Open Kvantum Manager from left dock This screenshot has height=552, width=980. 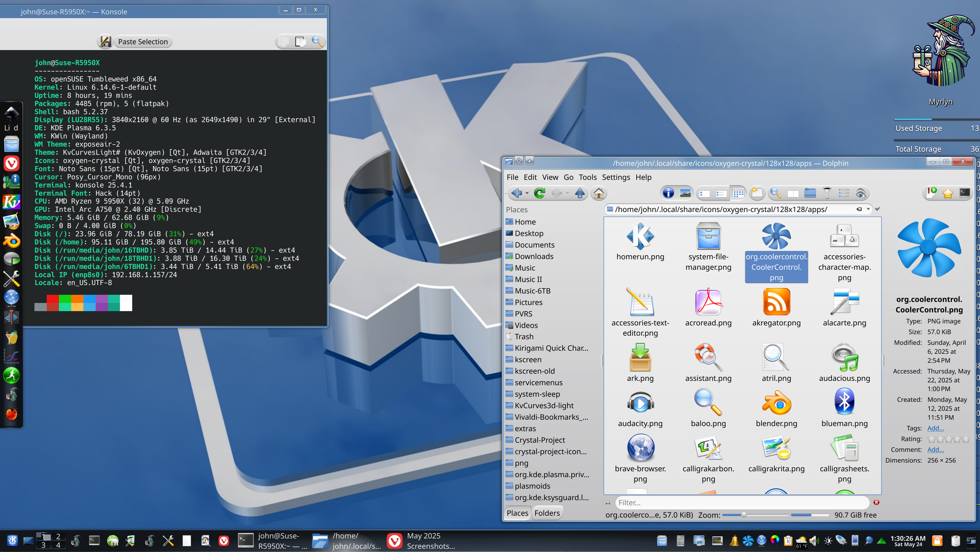11,202
